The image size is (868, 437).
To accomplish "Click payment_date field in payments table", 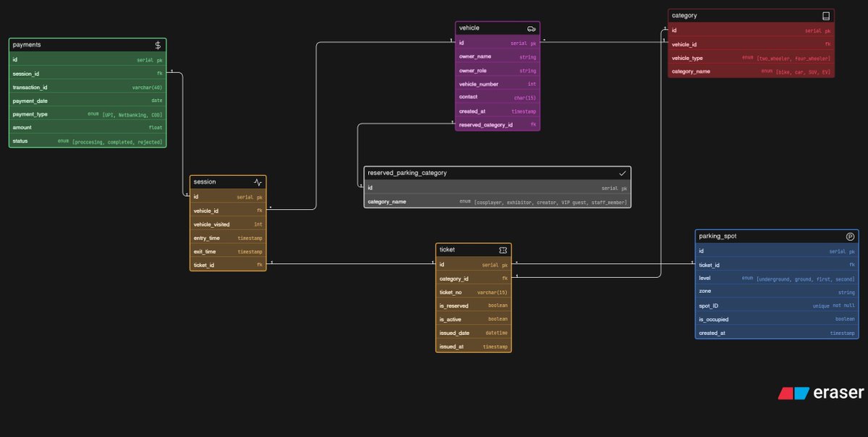I will pyautogui.click(x=88, y=101).
